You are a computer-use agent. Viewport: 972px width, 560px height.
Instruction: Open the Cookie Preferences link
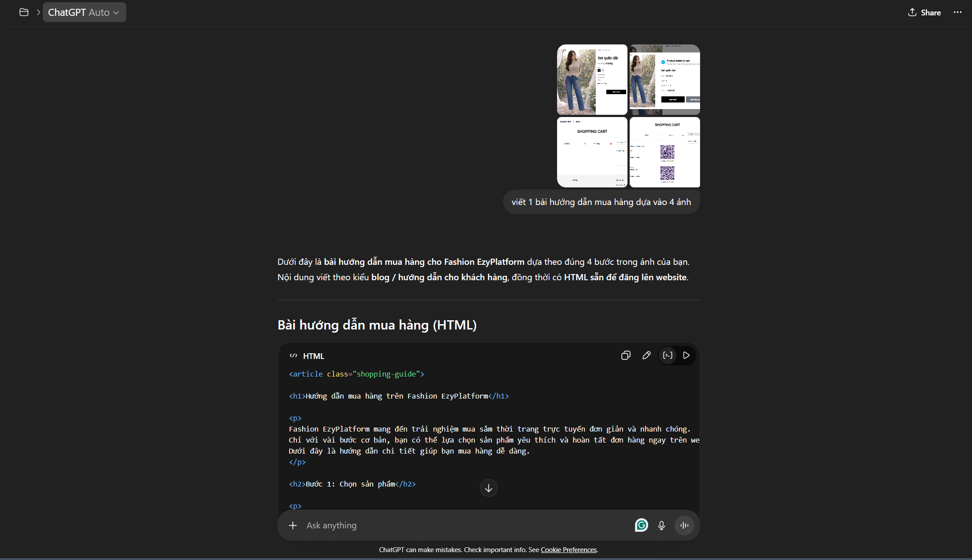point(569,550)
